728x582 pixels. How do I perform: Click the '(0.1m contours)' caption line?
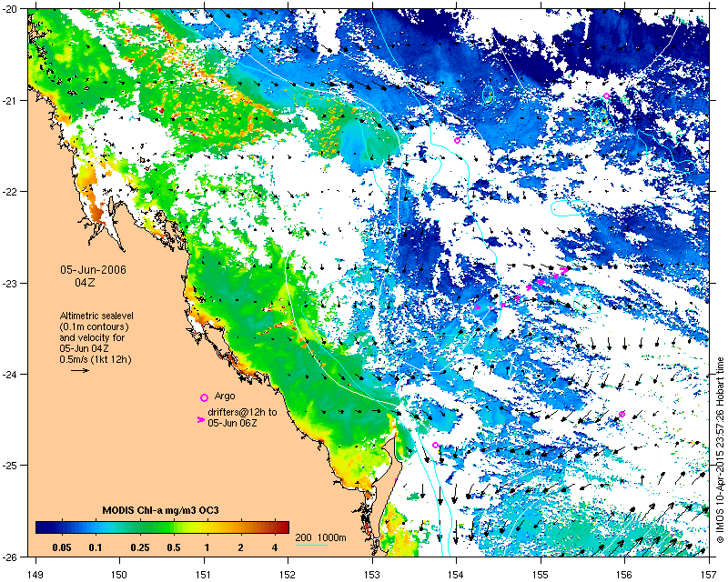pos(95,326)
